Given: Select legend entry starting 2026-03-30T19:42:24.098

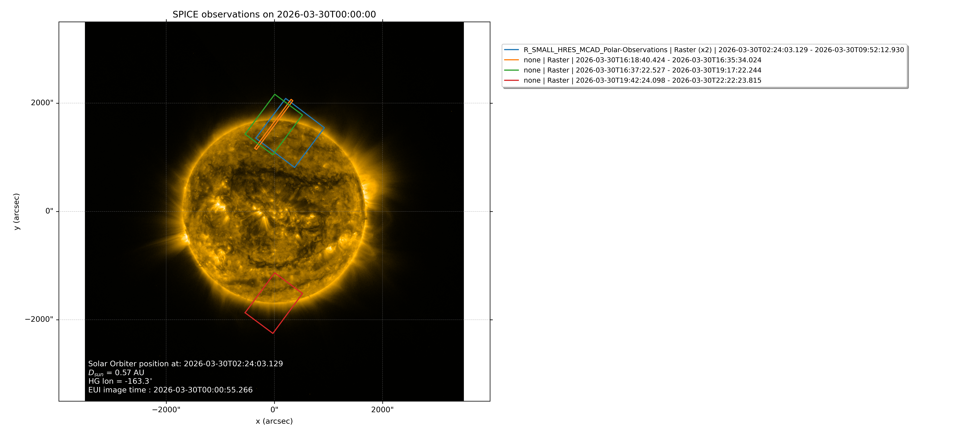Looking at the screenshot, I should [x=643, y=80].
